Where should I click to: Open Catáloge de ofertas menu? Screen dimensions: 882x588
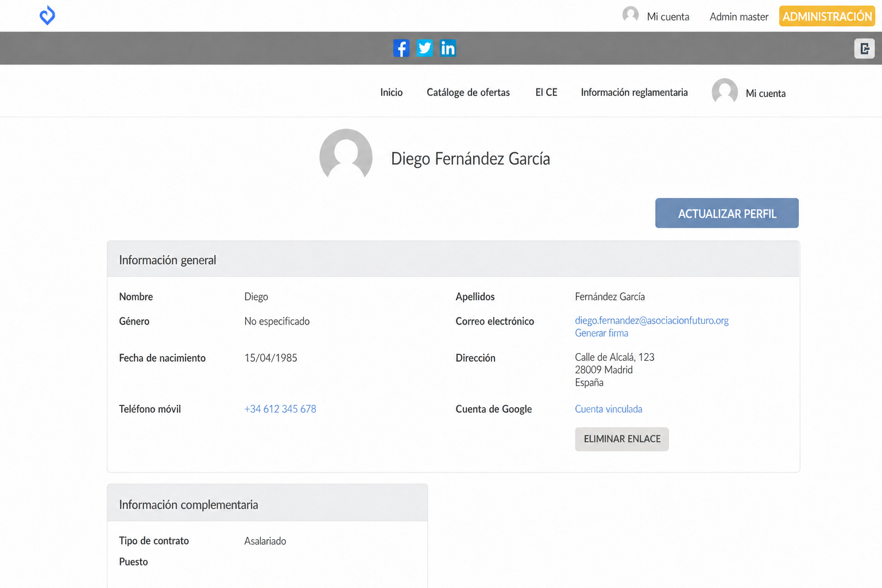pyautogui.click(x=468, y=92)
